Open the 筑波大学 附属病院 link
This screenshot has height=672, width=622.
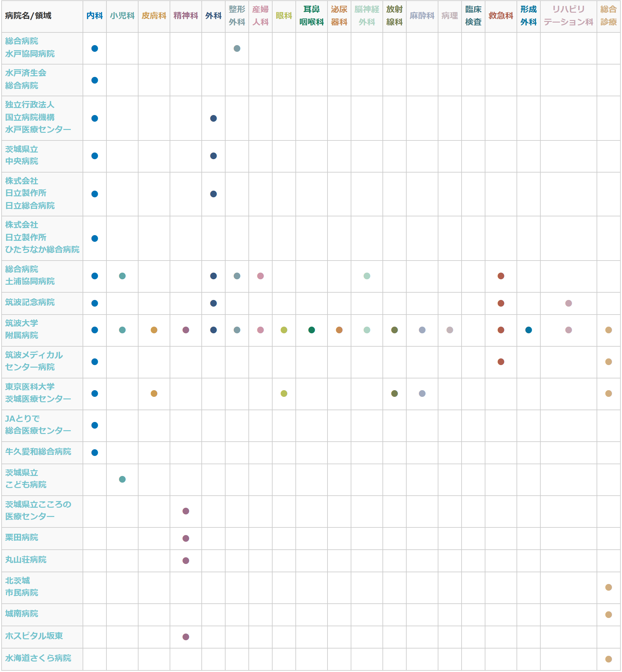tap(22, 329)
